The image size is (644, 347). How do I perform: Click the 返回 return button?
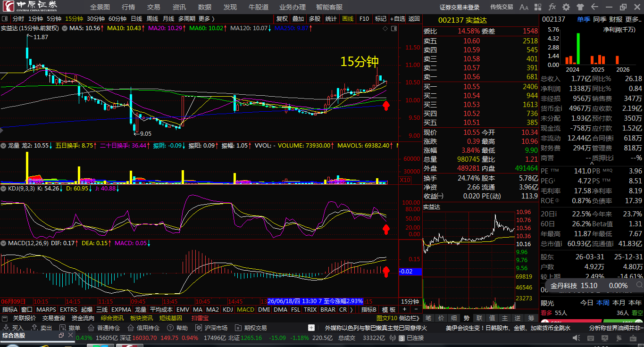click(414, 19)
